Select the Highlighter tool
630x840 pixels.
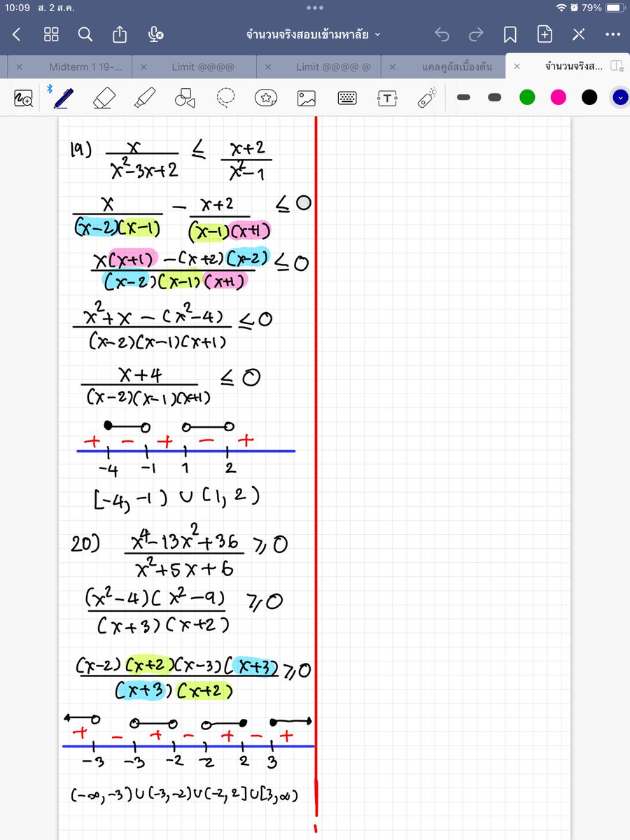tap(144, 97)
